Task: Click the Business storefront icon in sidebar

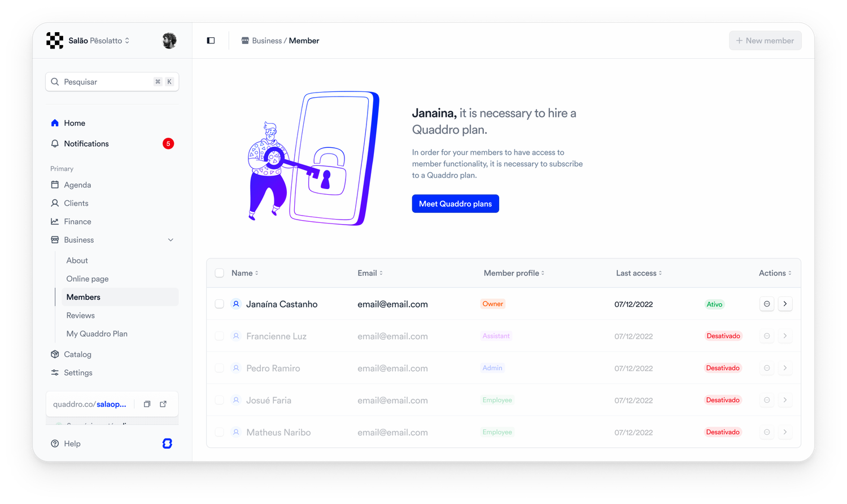Action: click(55, 240)
